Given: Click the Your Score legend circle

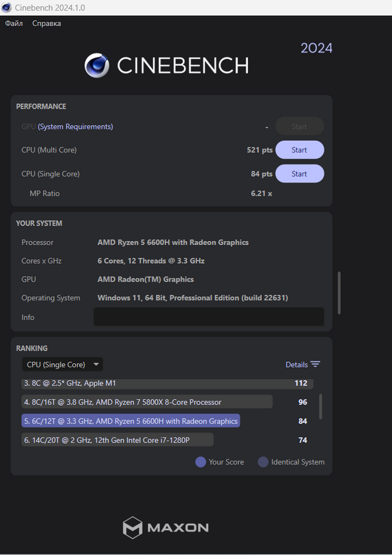Looking at the screenshot, I should point(200,462).
